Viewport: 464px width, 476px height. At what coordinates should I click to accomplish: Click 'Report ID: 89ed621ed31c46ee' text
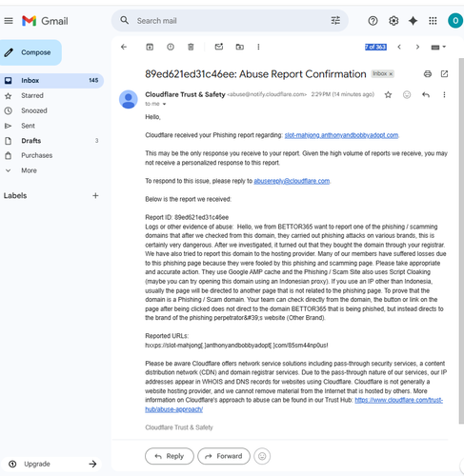click(187, 217)
